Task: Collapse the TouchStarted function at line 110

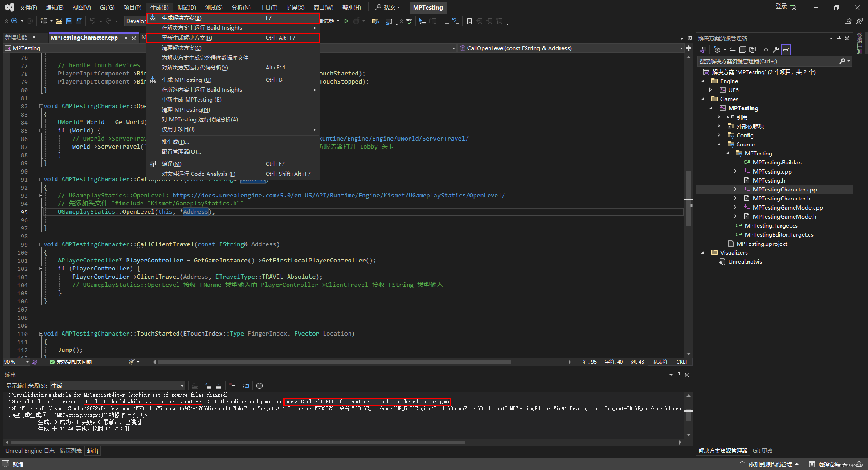Action: click(x=41, y=334)
